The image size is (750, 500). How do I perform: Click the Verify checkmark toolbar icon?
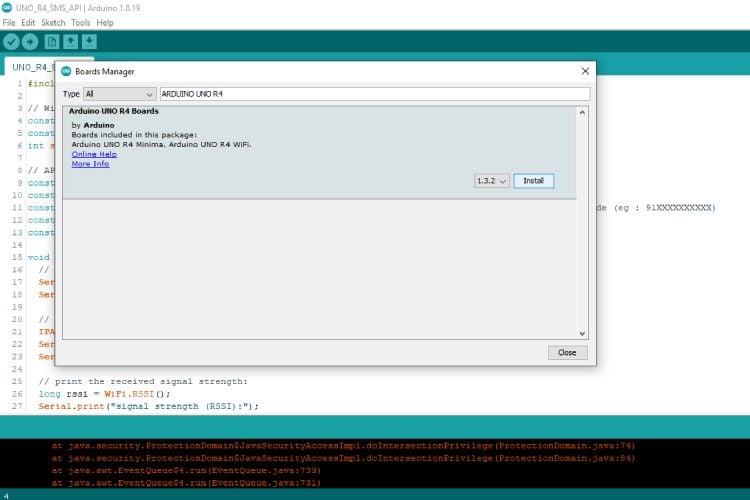(11, 42)
